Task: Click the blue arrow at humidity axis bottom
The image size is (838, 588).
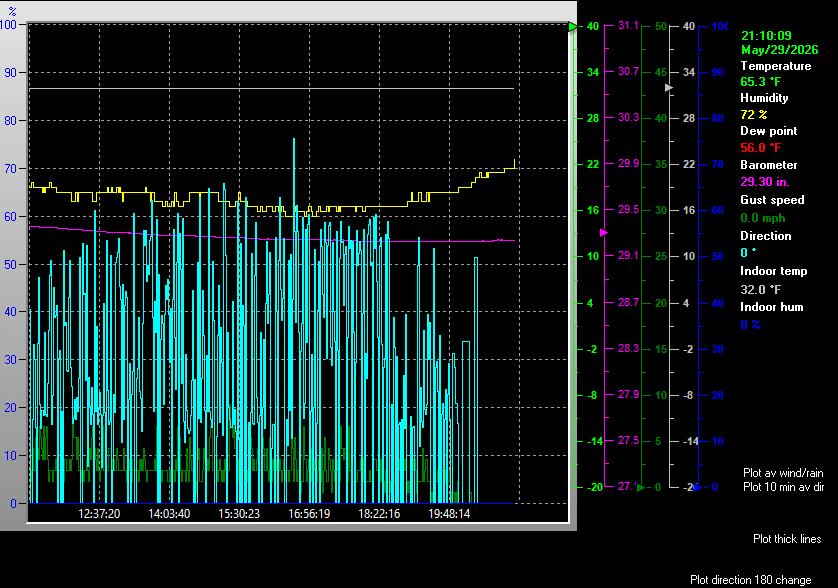Action: tap(697, 487)
